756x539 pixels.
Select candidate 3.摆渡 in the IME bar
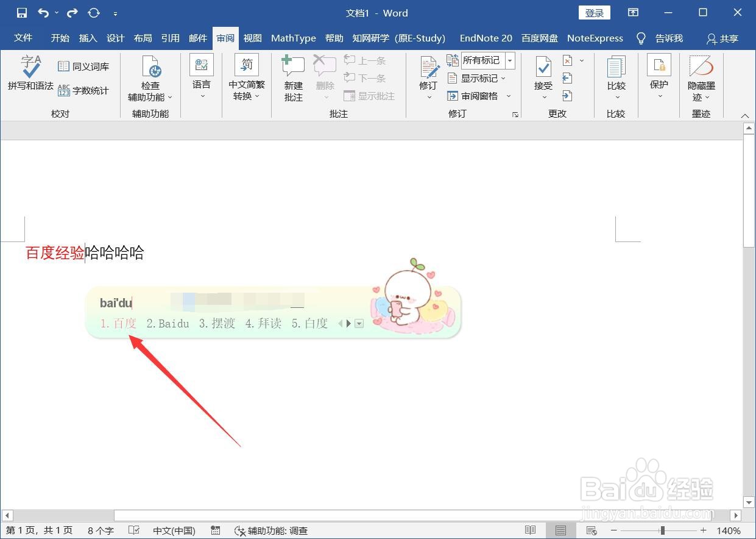(217, 324)
